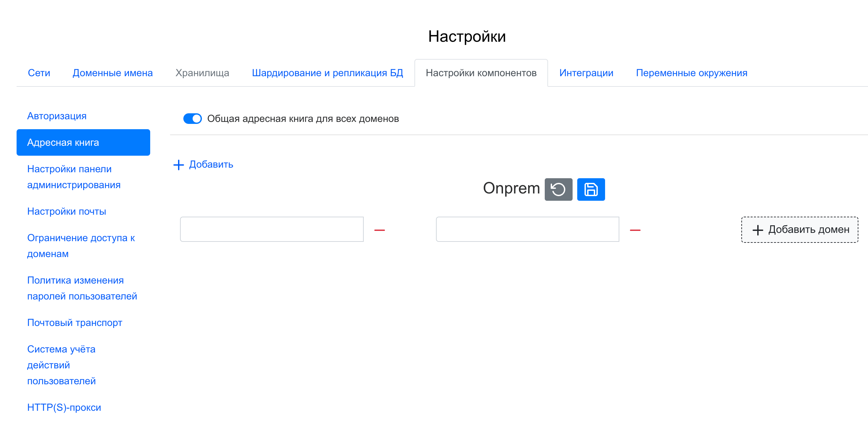Viewport: 868px width, 427px height.
Task: Select Настройки почты in the sidebar
Action: [x=66, y=211]
